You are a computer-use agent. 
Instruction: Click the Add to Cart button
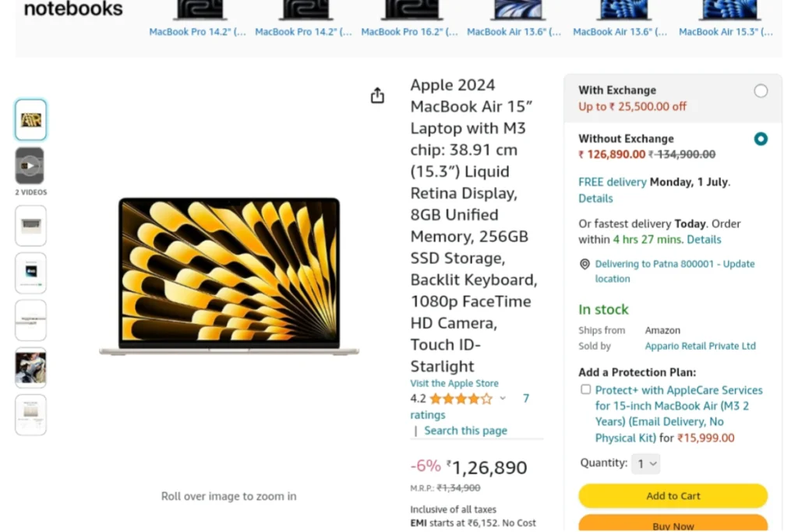[673, 496]
